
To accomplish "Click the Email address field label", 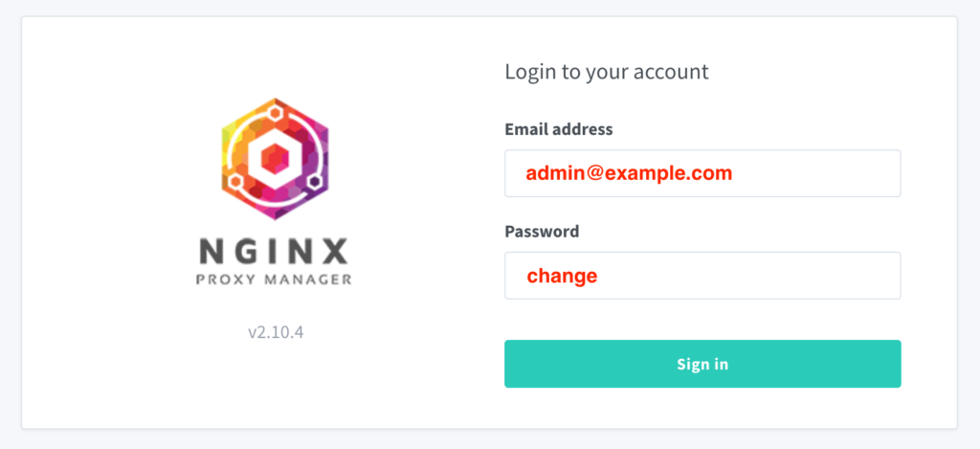I will (x=559, y=129).
